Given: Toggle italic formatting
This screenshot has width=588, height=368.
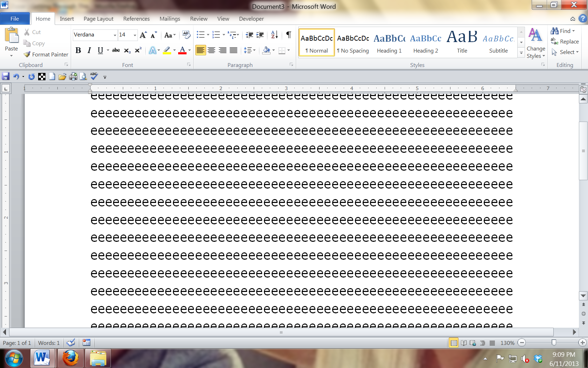Looking at the screenshot, I should (x=89, y=50).
